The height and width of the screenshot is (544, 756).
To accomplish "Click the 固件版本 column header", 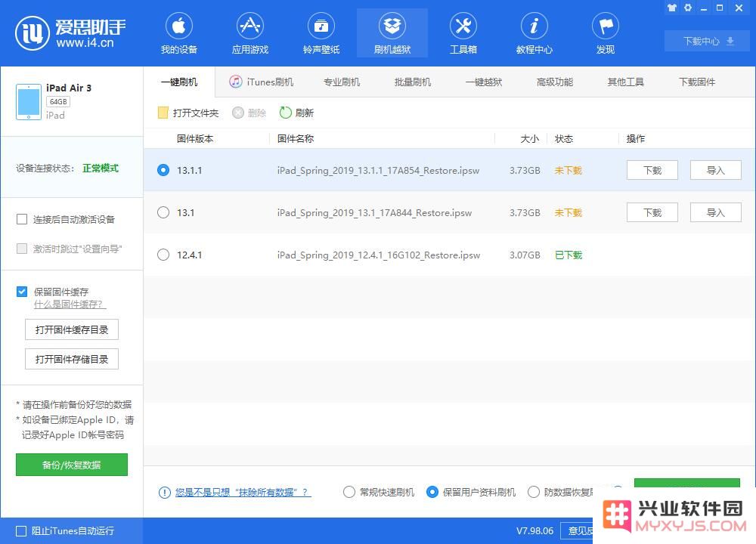I will coord(195,139).
